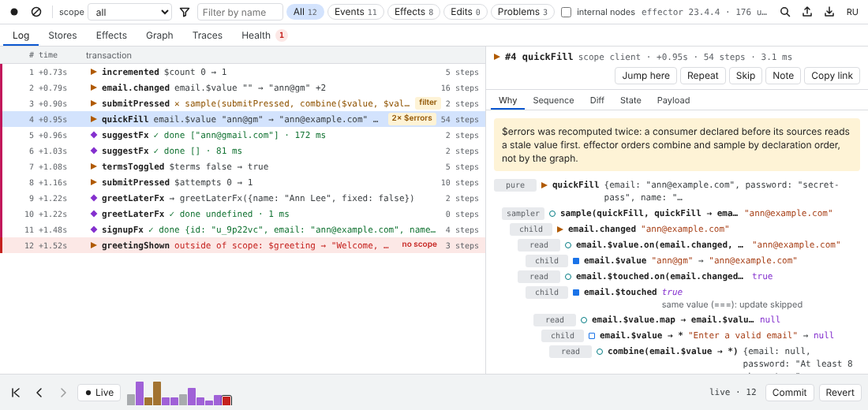Click the triangle icon in #4 quickFill header
Image resolution: width=868 pixels, height=410 pixels.
point(496,57)
